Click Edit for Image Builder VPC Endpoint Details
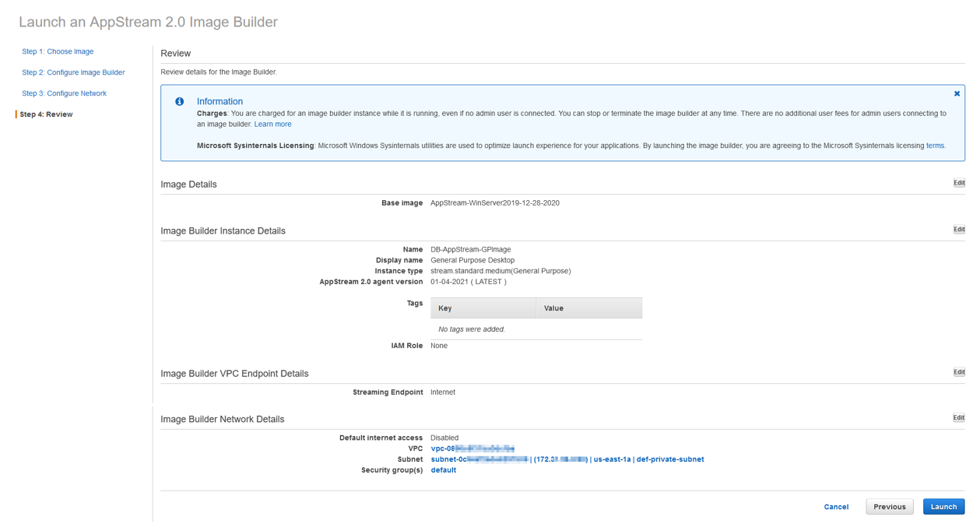 pos(958,371)
